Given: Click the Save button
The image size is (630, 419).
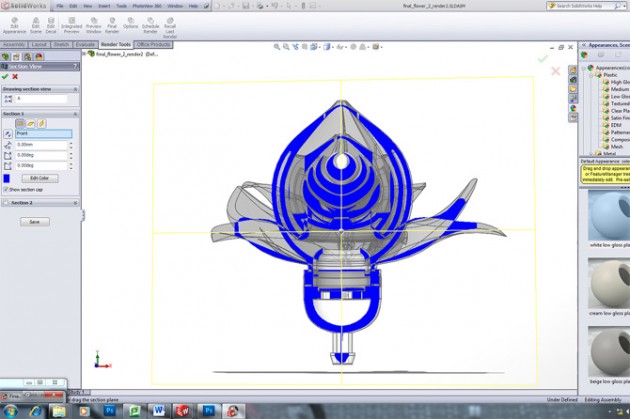Looking at the screenshot, I should pyautogui.click(x=33, y=221).
